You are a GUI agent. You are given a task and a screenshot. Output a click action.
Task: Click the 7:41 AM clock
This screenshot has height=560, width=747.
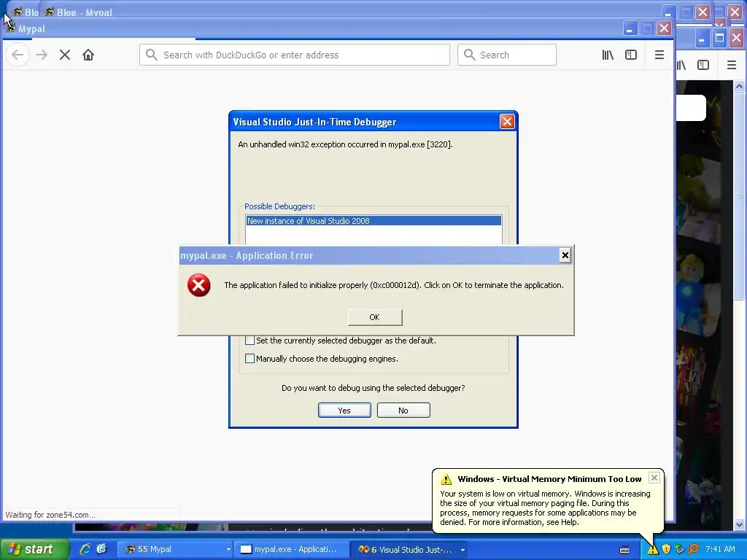[x=720, y=549]
